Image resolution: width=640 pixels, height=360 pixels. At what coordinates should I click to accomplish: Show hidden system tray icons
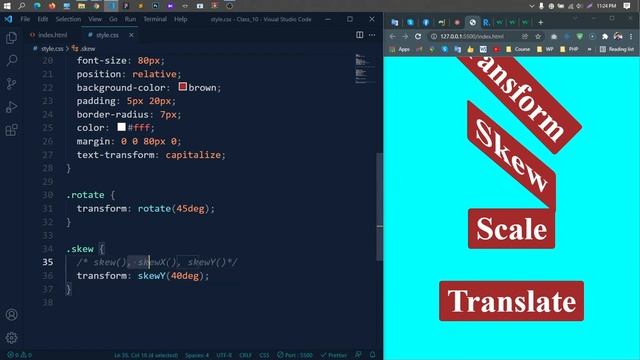tap(531, 6)
